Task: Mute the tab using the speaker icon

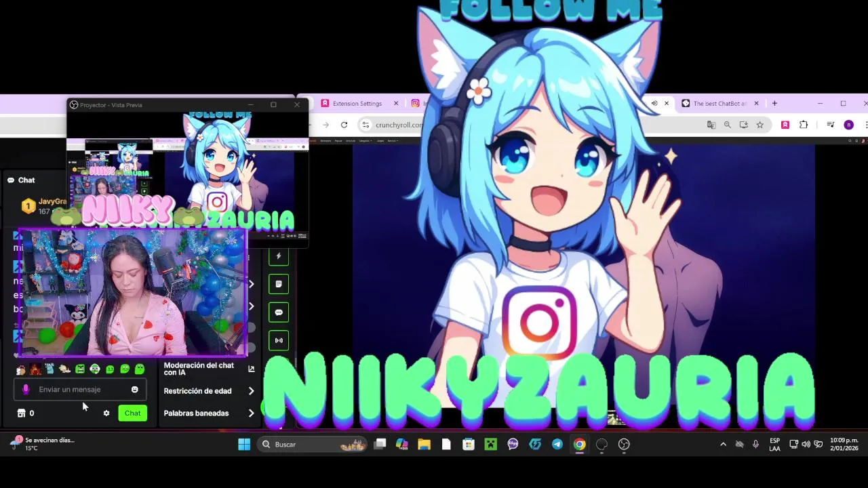Action: tap(654, 104)
